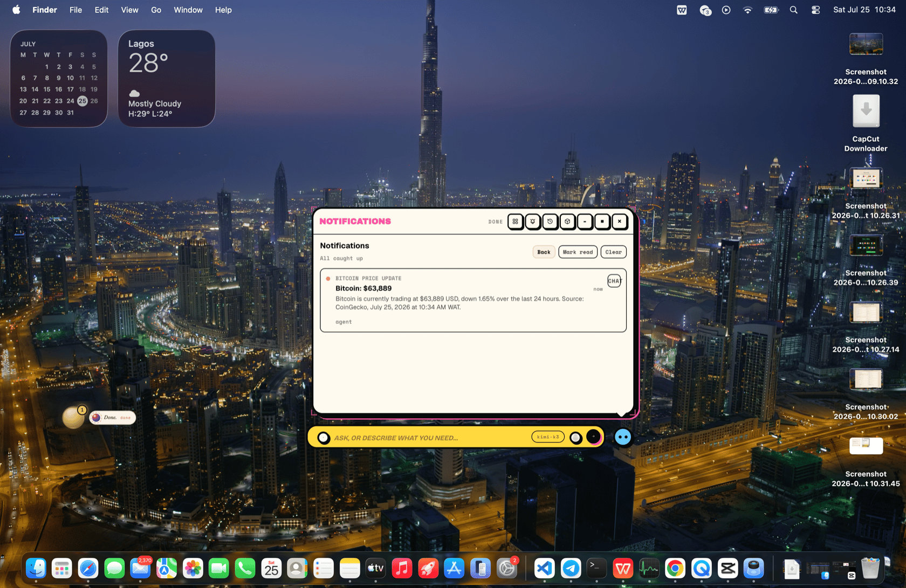Select Screenshot 10.26.31 desktop file
This screenshot has width=906, height=588.
[x=866, y=193]
